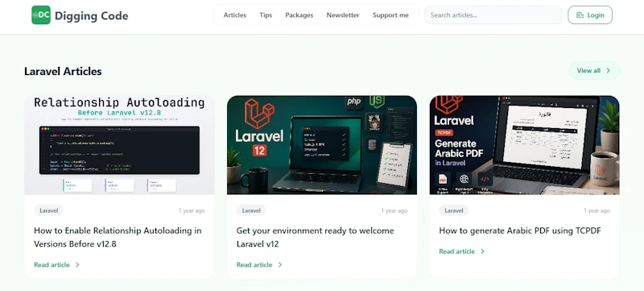Open the Newsletter page
Image resolution: width=644 pixels, height=291 pixels.
click(343, 15)
